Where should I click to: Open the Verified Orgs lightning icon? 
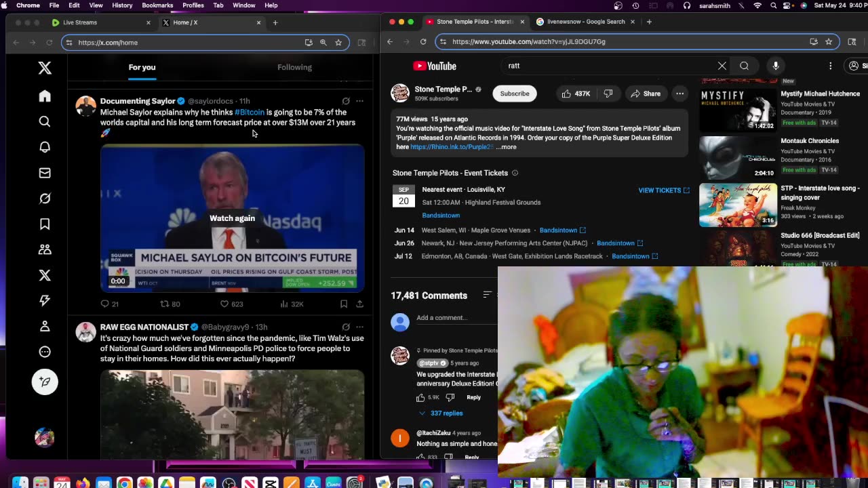pos(45,300)
